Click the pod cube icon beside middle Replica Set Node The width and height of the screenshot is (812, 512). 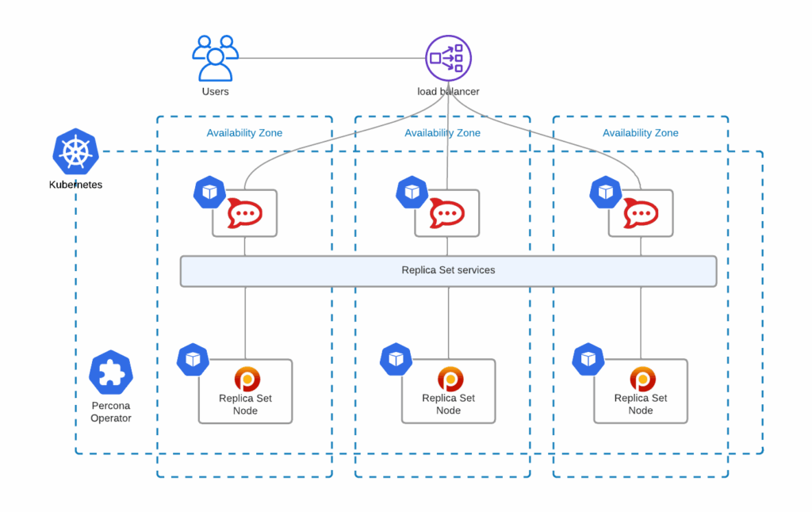coord(396,360)
